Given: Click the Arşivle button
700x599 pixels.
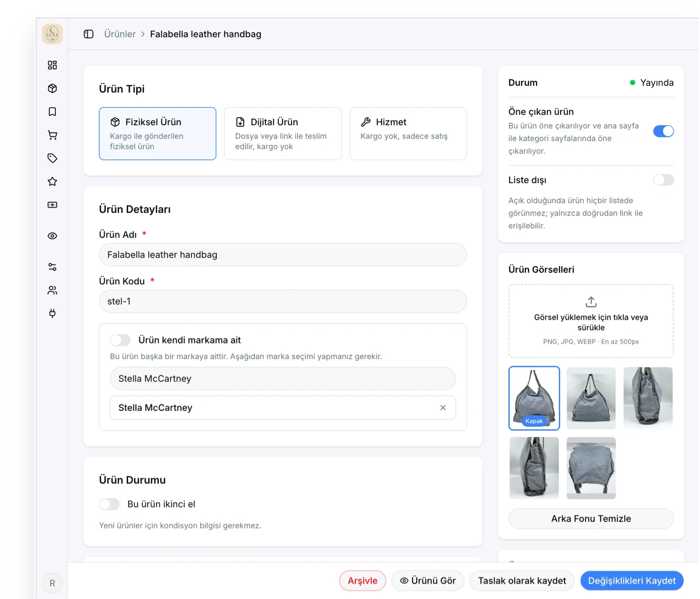Looking at the screenshot, I should (363, 581).
